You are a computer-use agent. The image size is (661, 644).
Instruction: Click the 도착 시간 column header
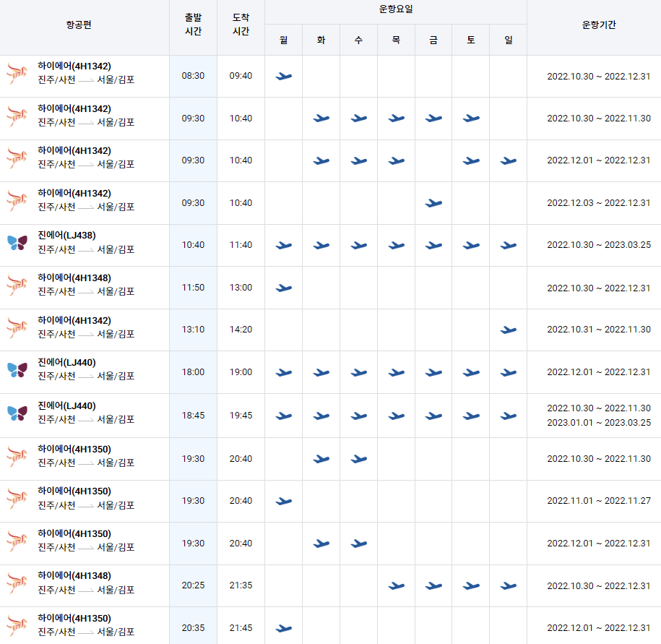[x=241, y=25]
